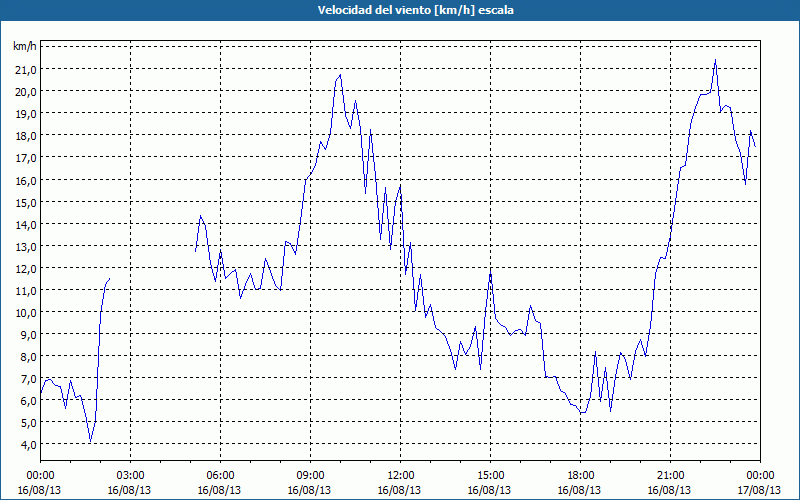The width and height of the screenshot is (800, 500).
Task: Click the "km/h" unit label on the y-axis
Action: pos(25,46)
